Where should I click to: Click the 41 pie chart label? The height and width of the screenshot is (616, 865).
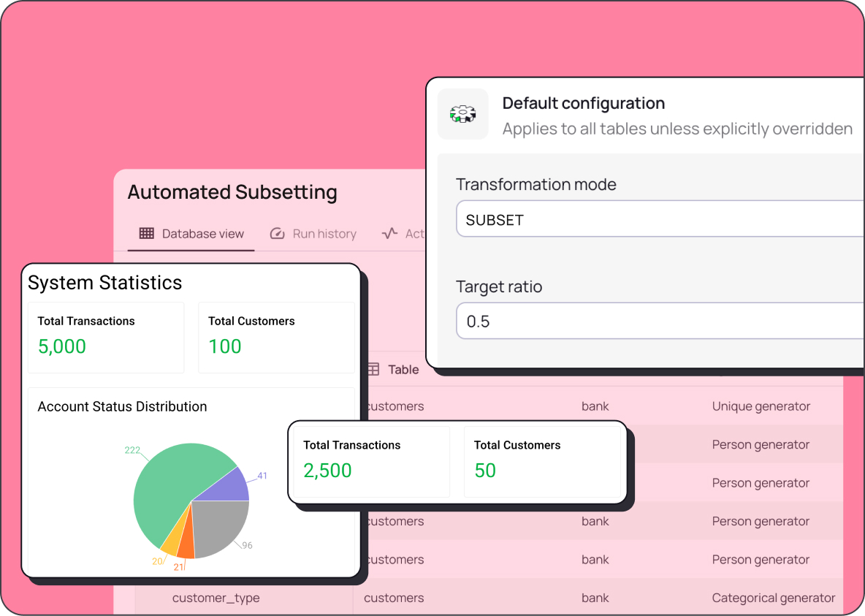pyautogui.click(x=262, y=476)
